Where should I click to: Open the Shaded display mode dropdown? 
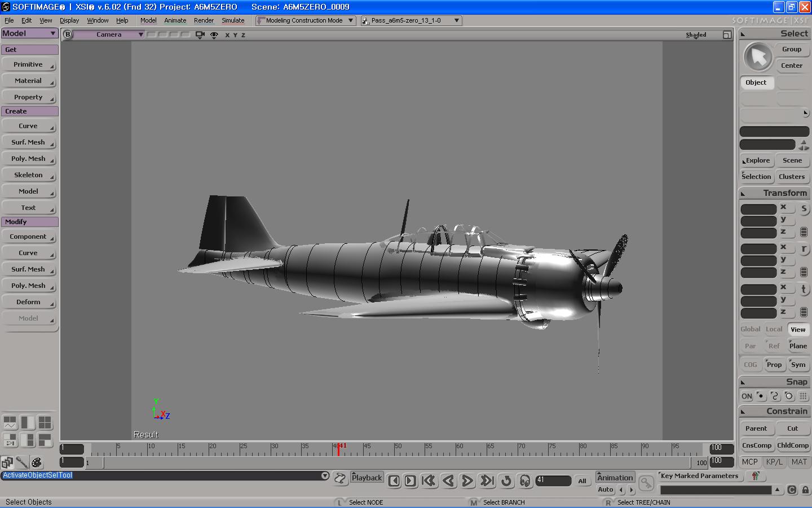(696, 35)
